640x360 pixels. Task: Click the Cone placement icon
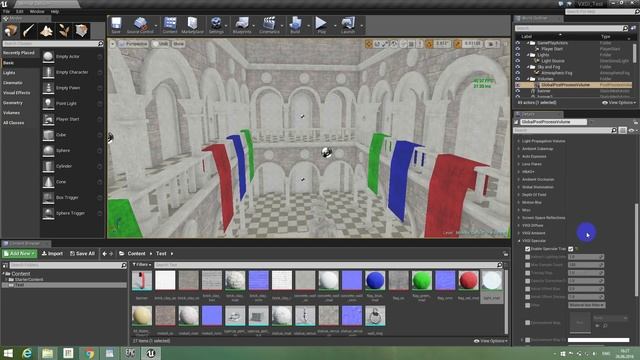(x=48, y=182)
